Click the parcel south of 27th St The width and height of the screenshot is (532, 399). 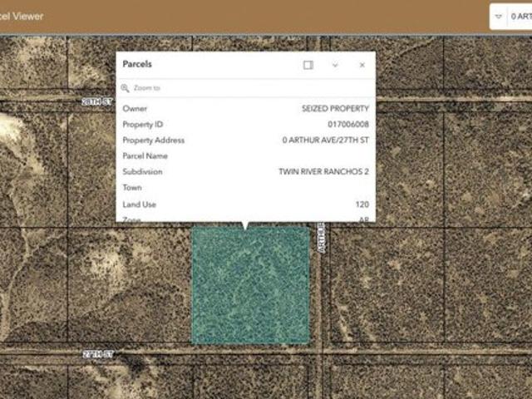[249, 381]
